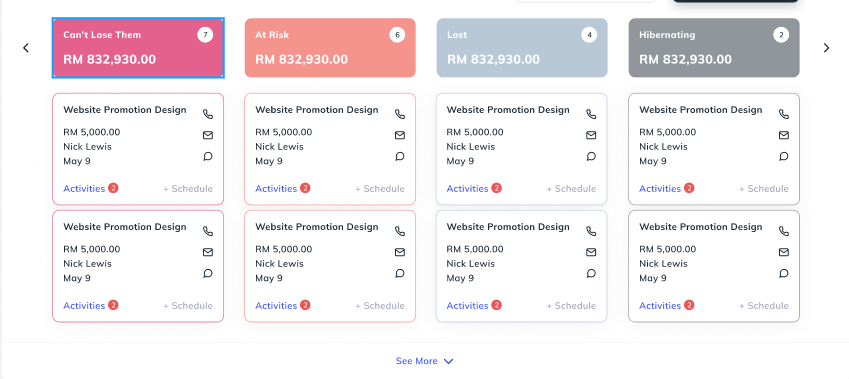Select the Can't Lose Them segment header
The width and height of the screenshot is (849, 379).
138,48
